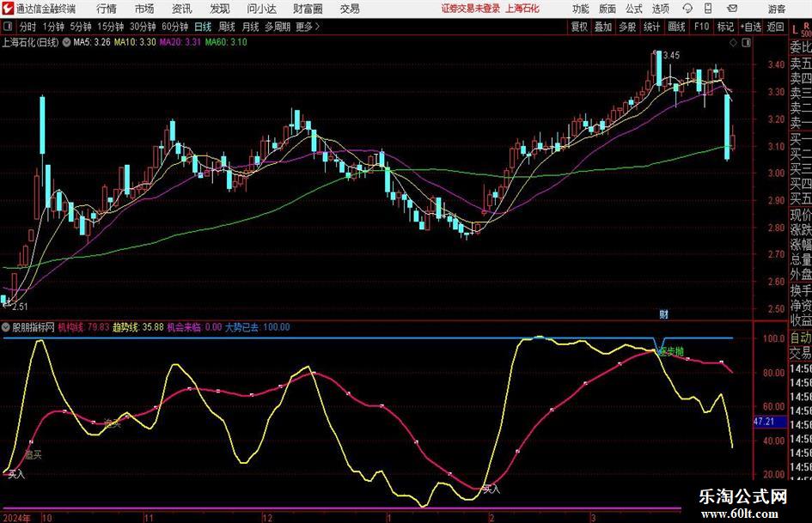Open the 问小达 menu
812x523 pixels.
click(x=262, y=9)
